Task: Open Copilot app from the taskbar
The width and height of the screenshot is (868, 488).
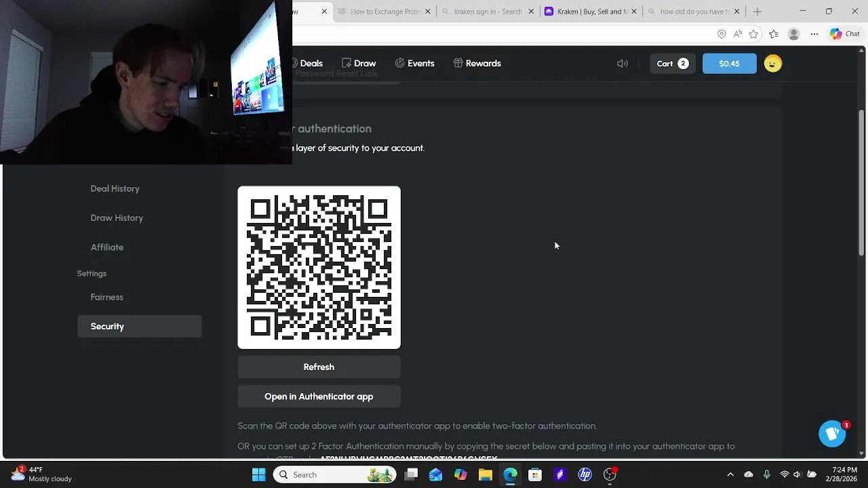Action: pyautogui.click(x=460, y=474)
